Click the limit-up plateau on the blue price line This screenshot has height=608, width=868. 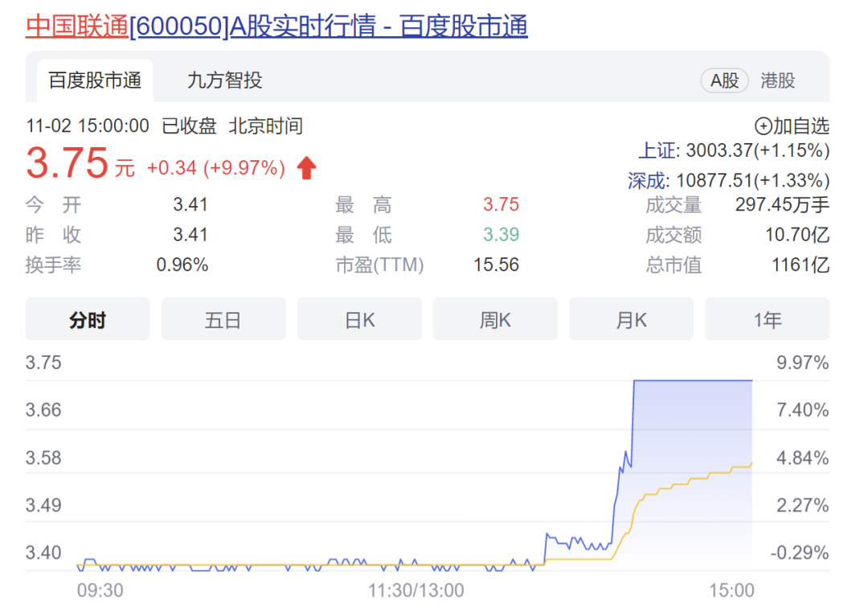click(x=693, y=380)
